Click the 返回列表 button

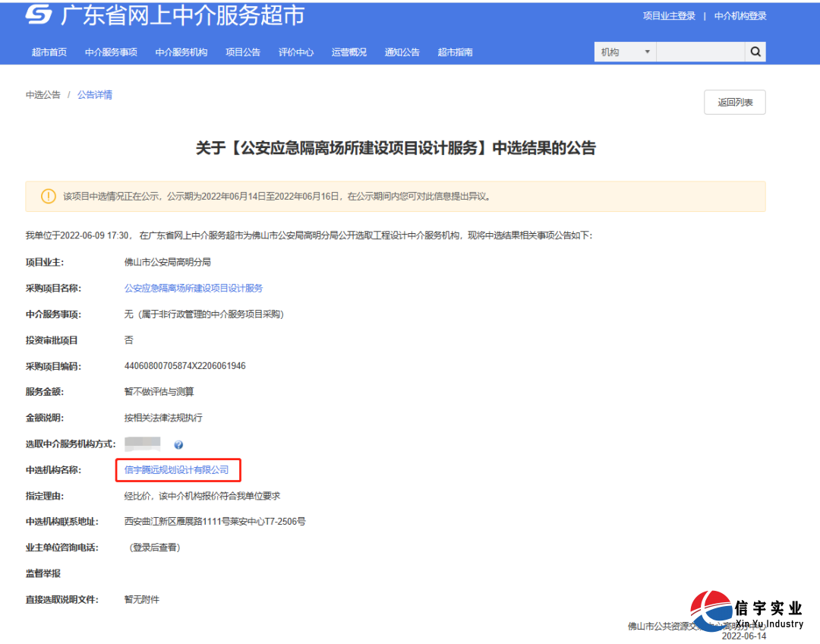pyautogui.click(x=734, y=102)
